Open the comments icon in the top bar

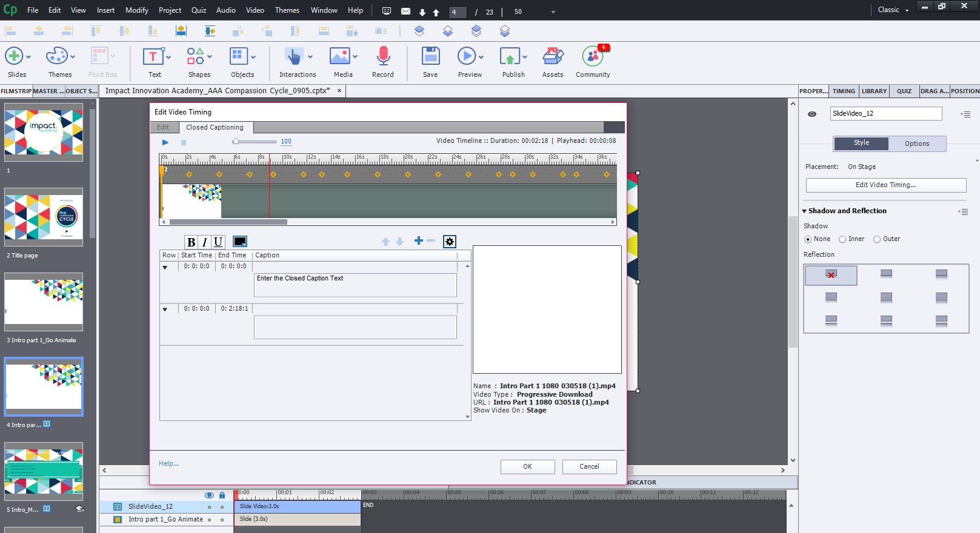coord(387,11)
